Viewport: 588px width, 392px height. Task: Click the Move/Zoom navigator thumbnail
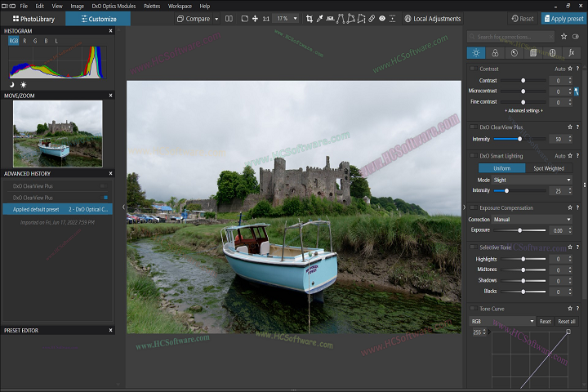pos(58,134)
